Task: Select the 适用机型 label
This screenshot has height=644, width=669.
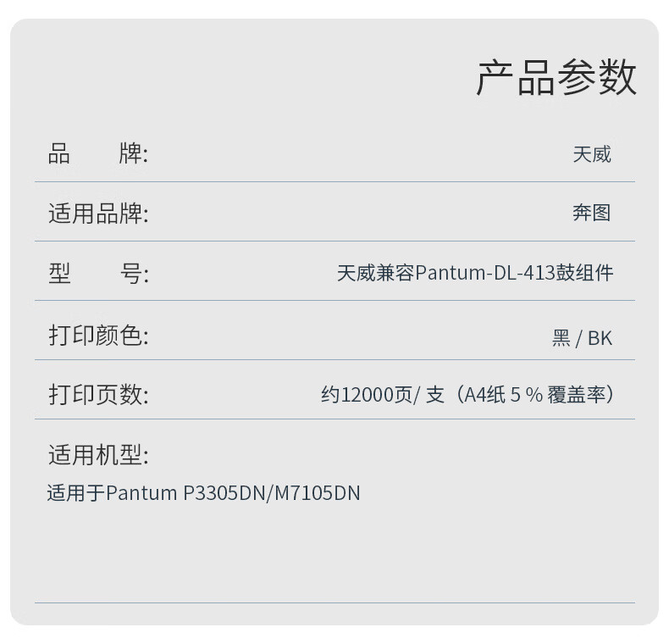Action: pos(97,455)
